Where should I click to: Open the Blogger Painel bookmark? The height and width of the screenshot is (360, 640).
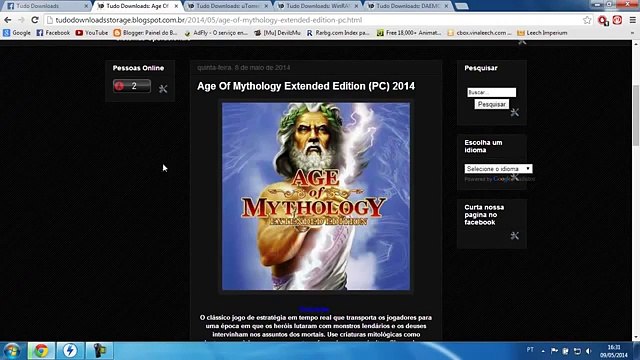point(145,33)
